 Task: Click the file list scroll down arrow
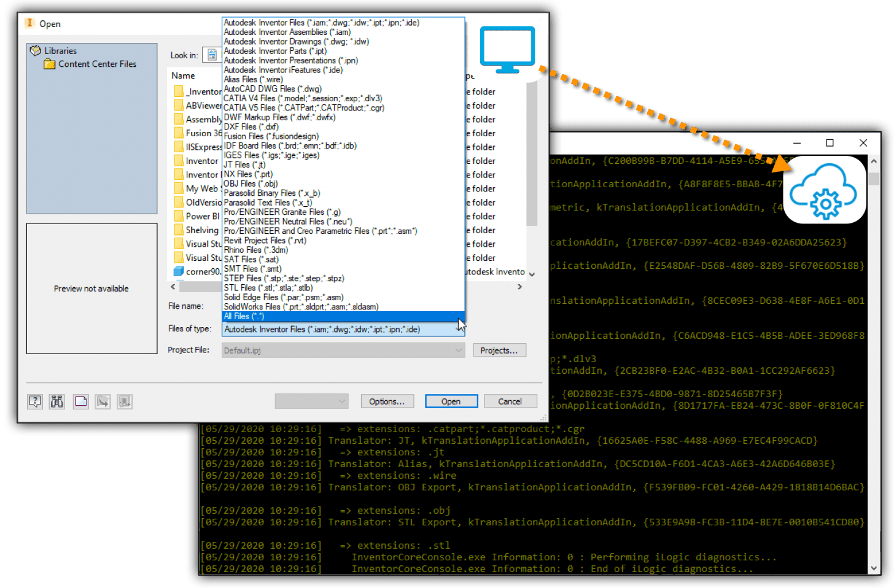pyautogui.click(x=532, y=274)
